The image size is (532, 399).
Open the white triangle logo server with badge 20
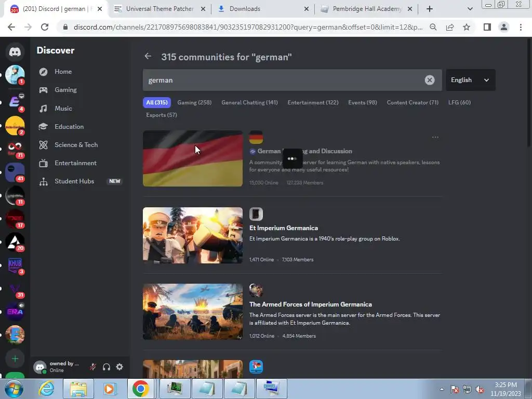pyautogui.click(x=15, y=242)
